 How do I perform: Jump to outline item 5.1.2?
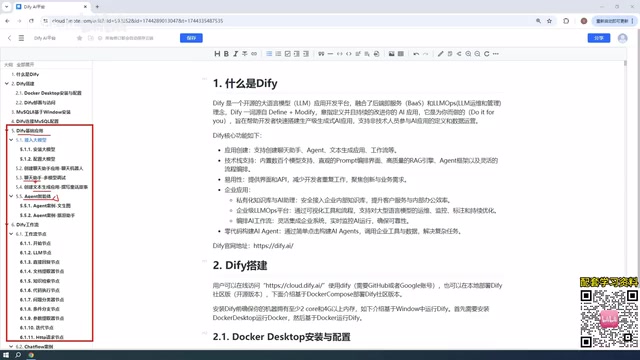(38, 159)
